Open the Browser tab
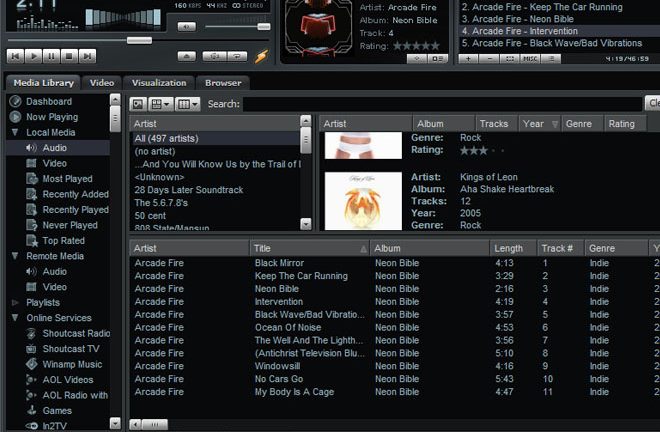660x432 pixels. tap(223, 83)
